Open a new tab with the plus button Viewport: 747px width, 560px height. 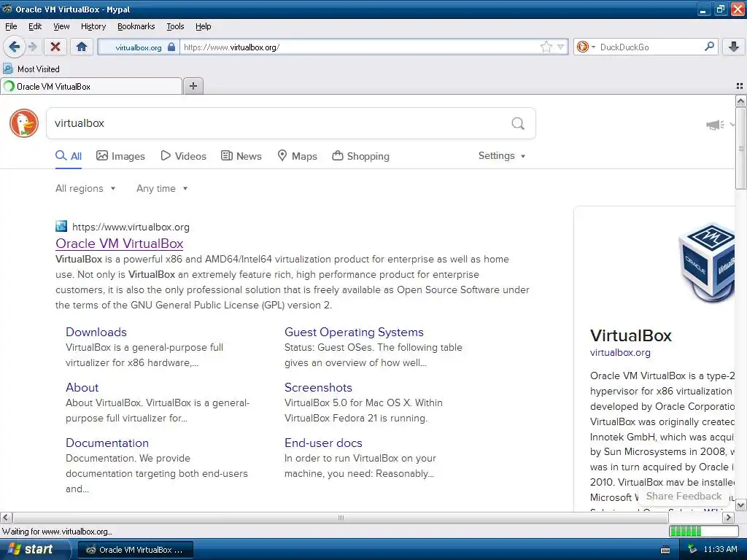193,86
